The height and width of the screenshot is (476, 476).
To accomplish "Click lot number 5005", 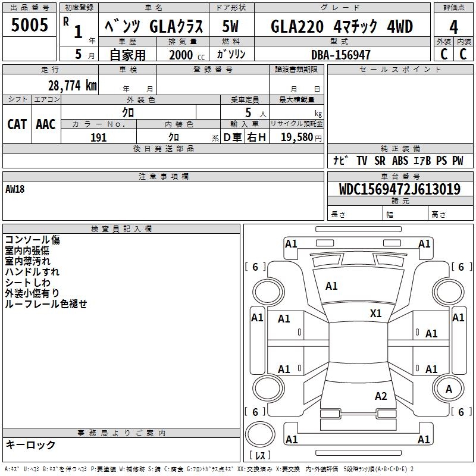I will click(x=30, y=25).
